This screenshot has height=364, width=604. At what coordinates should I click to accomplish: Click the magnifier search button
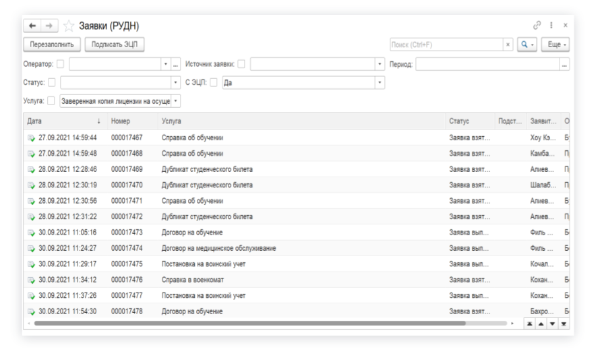tap(526, 44)
